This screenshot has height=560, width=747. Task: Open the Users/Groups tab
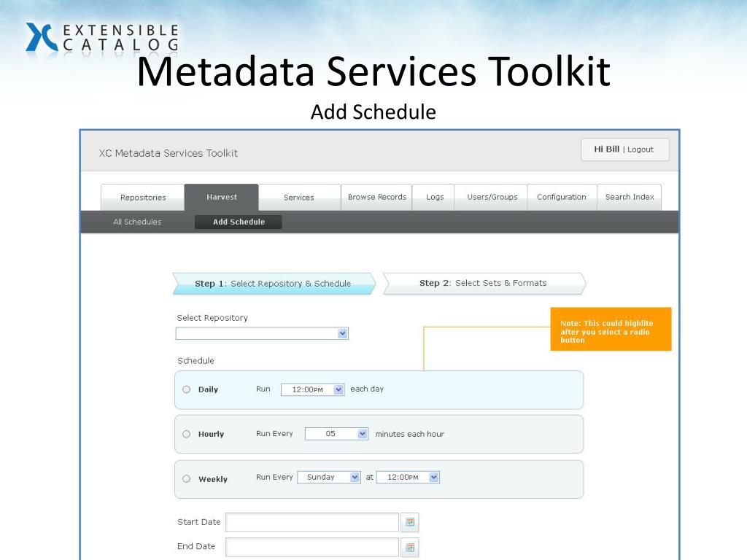coord(492,197)
